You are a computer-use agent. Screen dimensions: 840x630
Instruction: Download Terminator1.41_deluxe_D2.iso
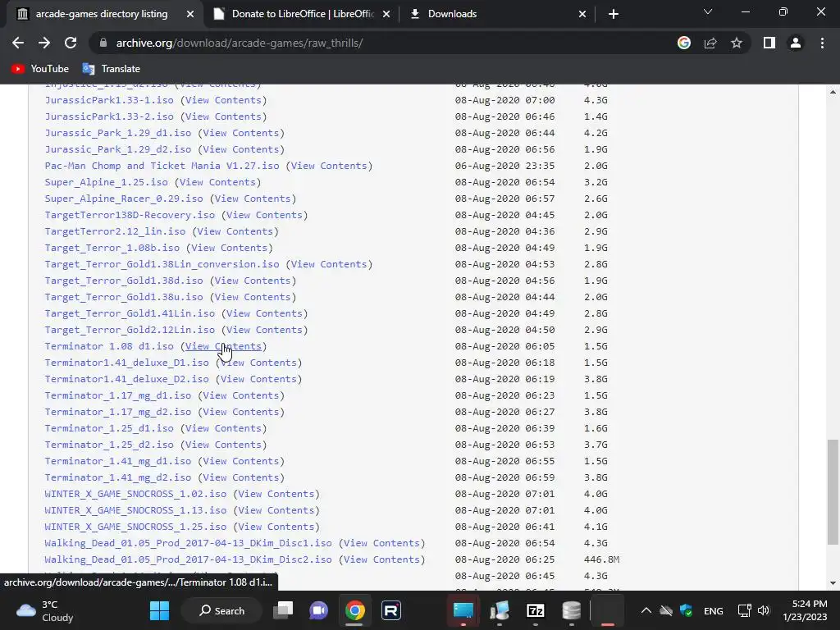tap(127, 379)
